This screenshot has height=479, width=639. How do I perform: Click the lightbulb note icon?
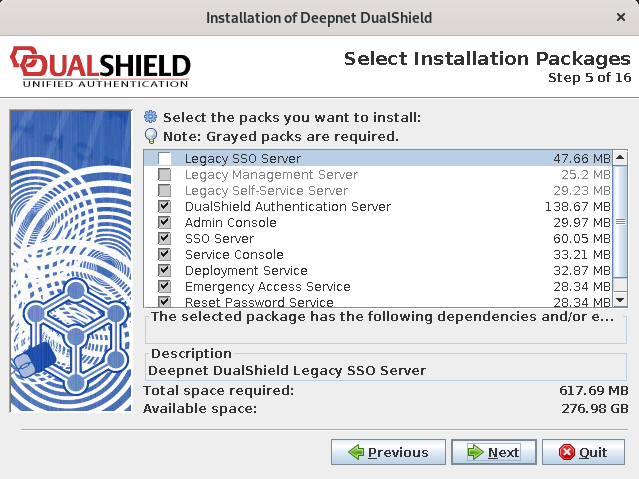[151, 136]
